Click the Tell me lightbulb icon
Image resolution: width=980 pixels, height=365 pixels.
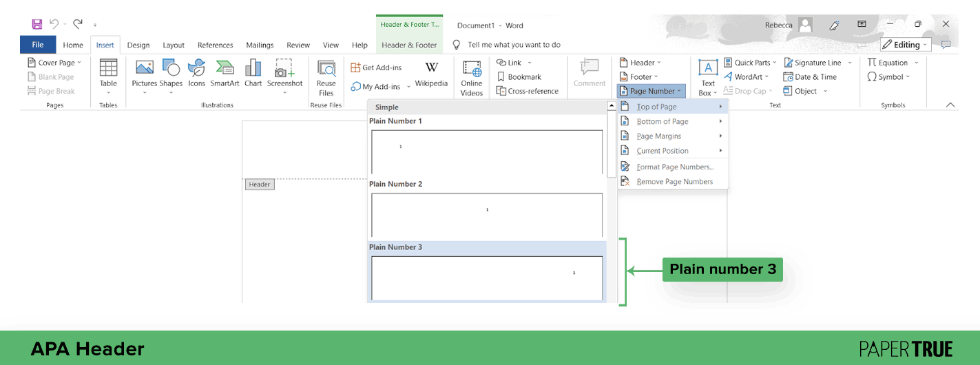[456, 45]
